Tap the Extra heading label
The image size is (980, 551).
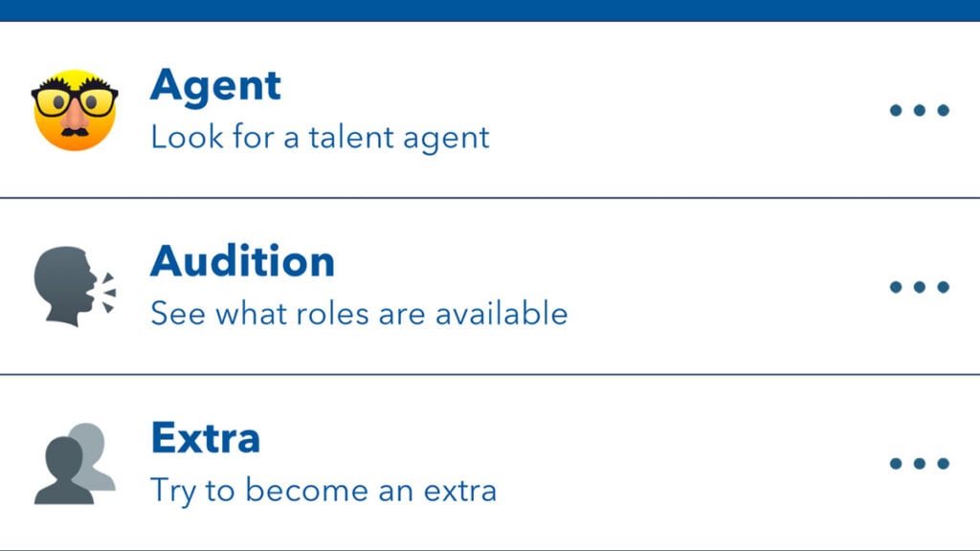point(205,438)
